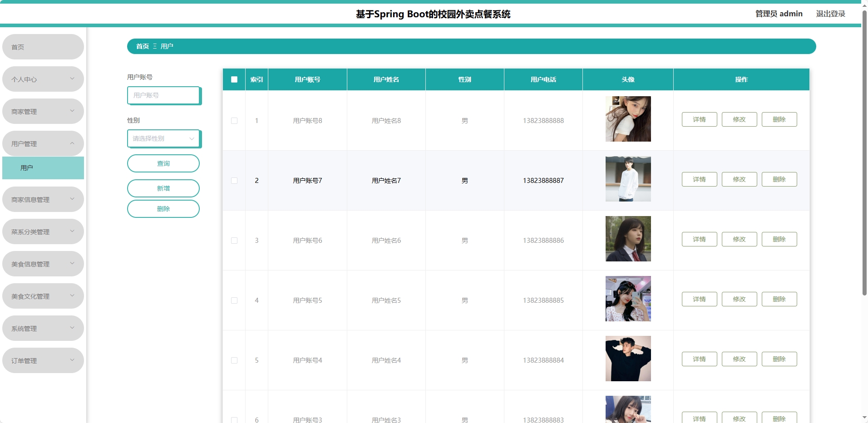Tick the select-all checkbox in table header
The height and width of the screenshot is (423, 868).
[234, 79]
